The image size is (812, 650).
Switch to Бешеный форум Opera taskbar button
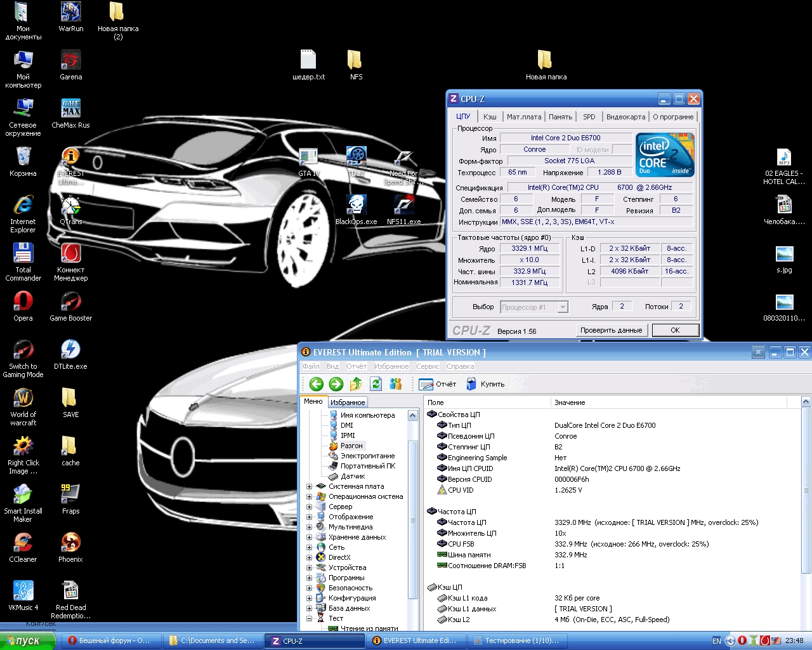tap(112, 641)
